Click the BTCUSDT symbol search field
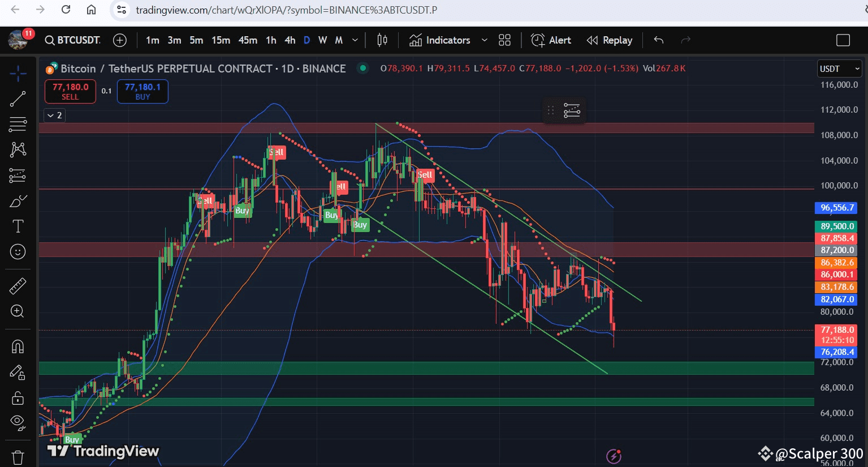Image resolution: width=868 pixels, height=467 pixels. point(74,40)
